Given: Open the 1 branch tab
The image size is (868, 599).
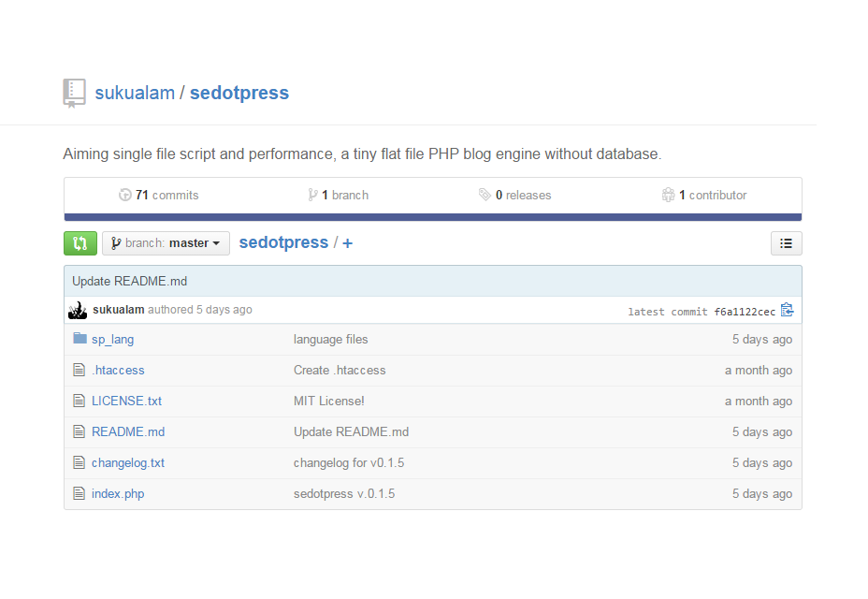Looking at the screenshot, I should [339, 195].
